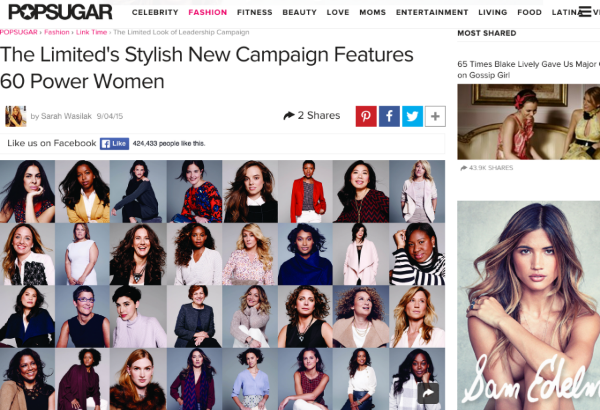The height and width of the screenshot is (410, 600).
Task: Open author Sarah Wasilak's page
Action: pyautogui.click(x=66, y=116)
